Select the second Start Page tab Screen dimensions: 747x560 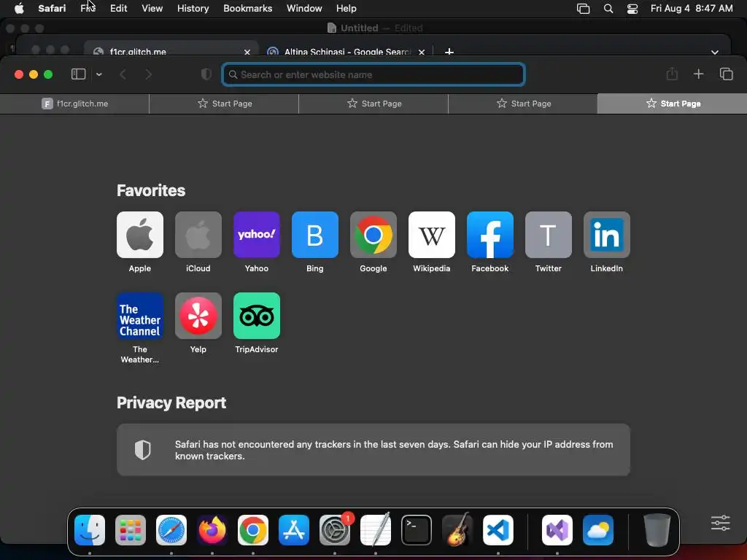pyautogui.click(x=374, y=104)
